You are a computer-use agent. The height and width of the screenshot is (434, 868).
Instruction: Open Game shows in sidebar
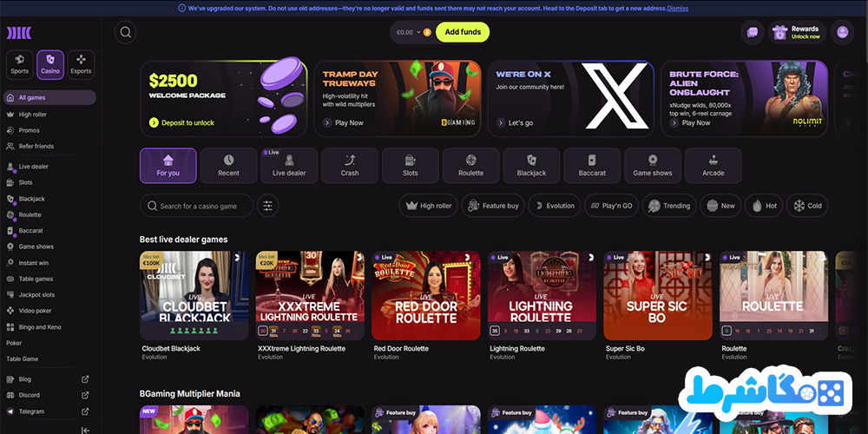[49, 247]
